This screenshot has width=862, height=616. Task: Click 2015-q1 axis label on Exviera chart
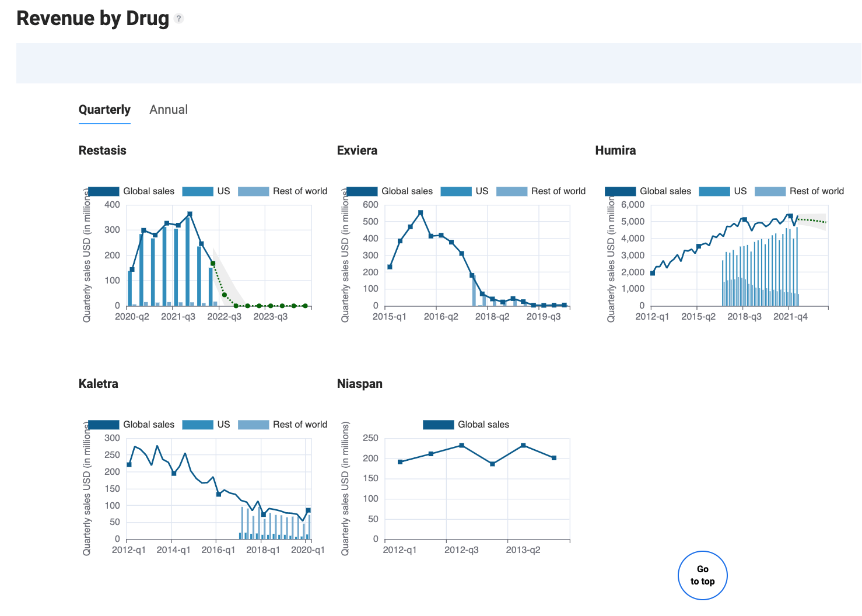point(390,317)
